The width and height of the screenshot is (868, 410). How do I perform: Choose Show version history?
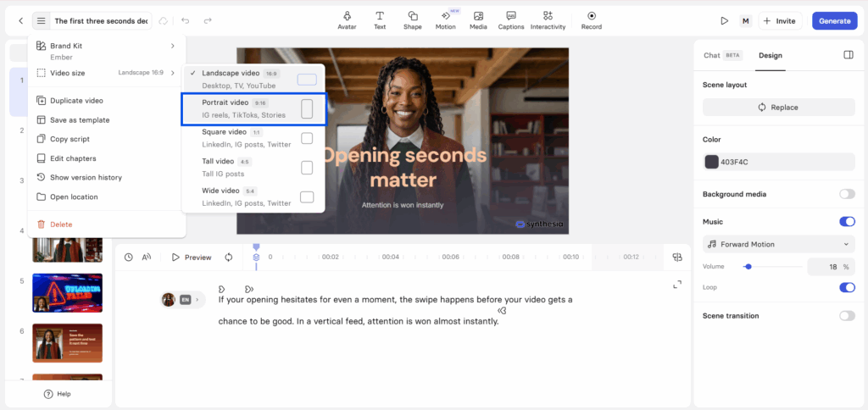tap(106, 178)
